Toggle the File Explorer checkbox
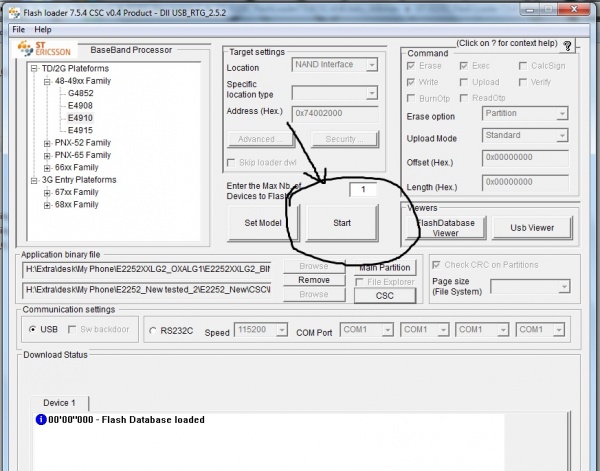The height and width of the screenshot is (471, 600). [359, 282]
